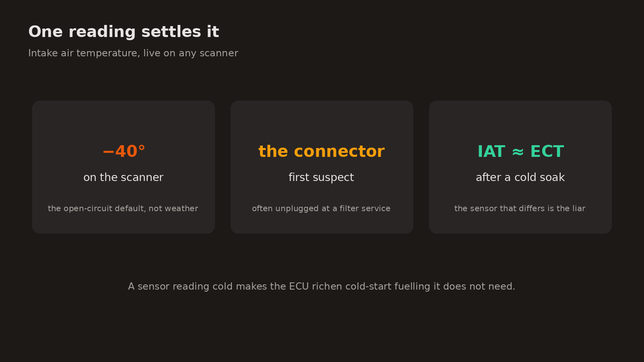Select the 'on the scanner' label
644x362 pixels.
(123, 177)
